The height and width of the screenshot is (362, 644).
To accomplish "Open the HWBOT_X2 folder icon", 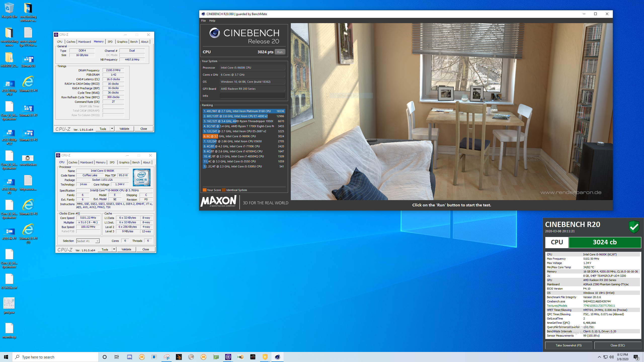I will click(9, 60).
